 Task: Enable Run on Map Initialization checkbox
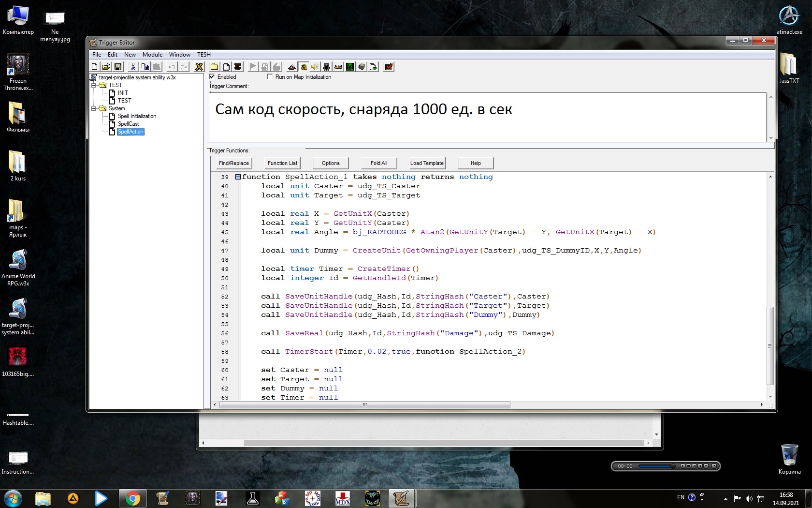270,77
